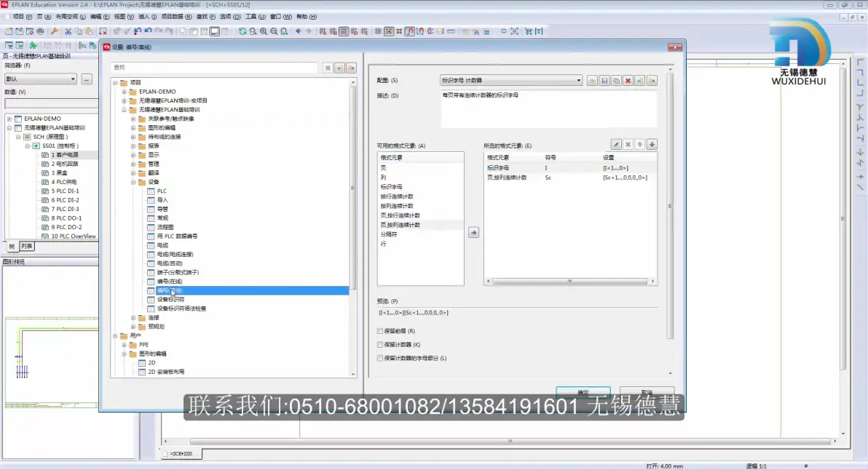Click the copy configuration icon
Viewport: 868px width, 470px height.
616,81
